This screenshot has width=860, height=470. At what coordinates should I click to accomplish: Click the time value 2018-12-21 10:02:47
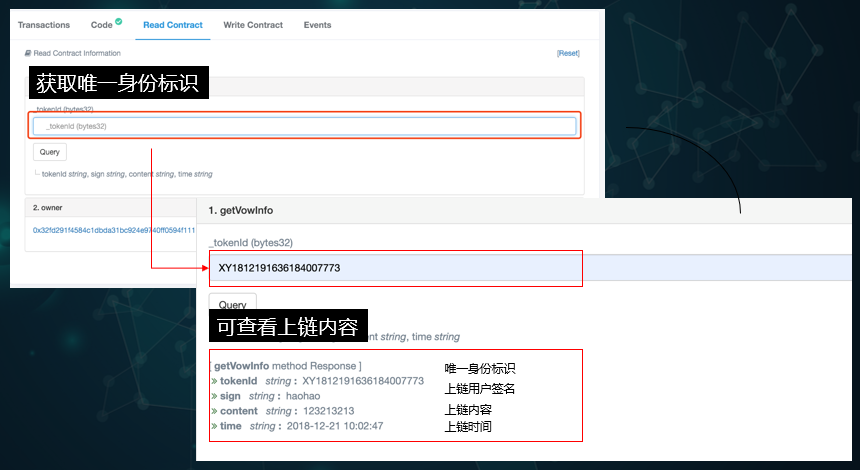[x=335, y=426]
